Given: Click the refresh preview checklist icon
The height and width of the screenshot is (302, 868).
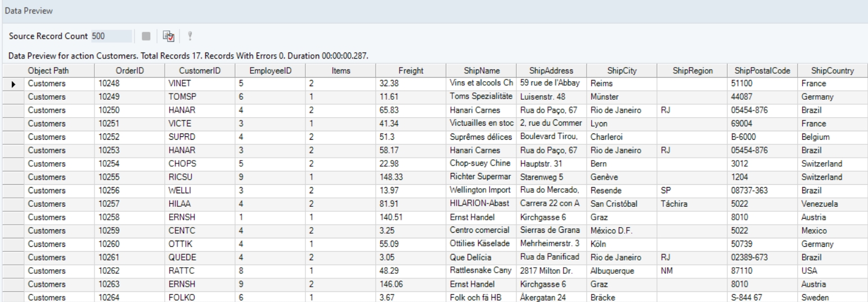Looking at the screenshot, I should click(x=168, y=37).
